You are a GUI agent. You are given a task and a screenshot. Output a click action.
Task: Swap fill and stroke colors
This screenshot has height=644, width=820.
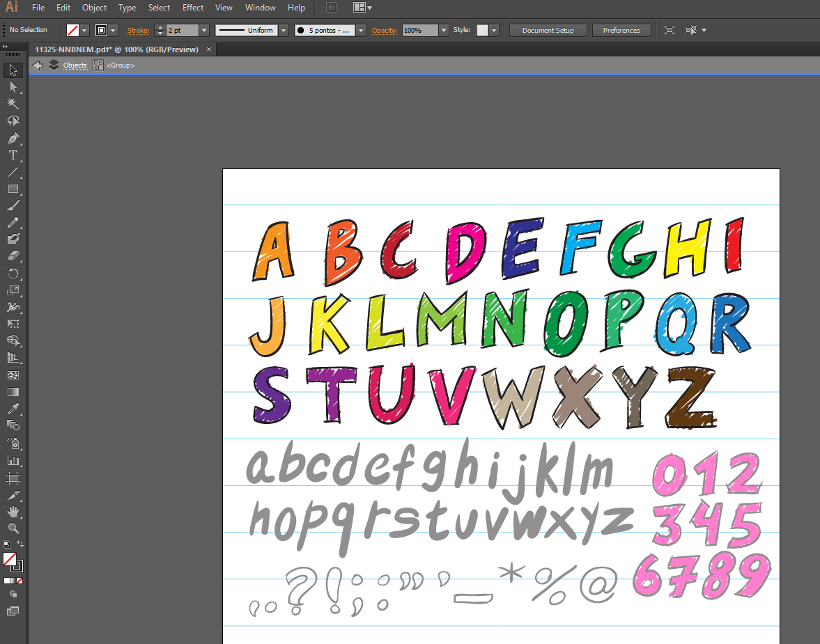(20, 544)
